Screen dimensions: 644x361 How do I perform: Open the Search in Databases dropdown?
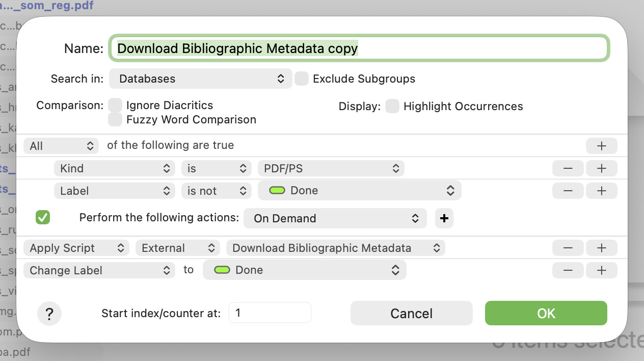pyautogui.click(x=201, y=79)
